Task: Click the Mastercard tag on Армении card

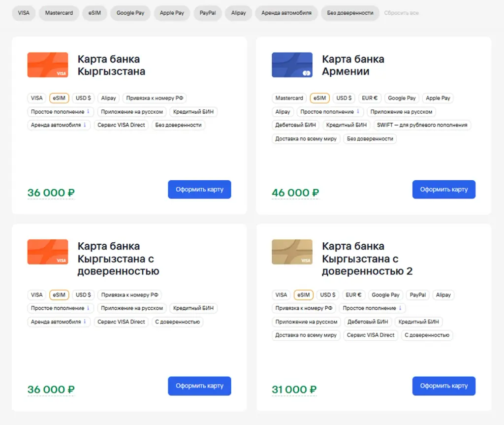Action: click(x=289, y=98)
